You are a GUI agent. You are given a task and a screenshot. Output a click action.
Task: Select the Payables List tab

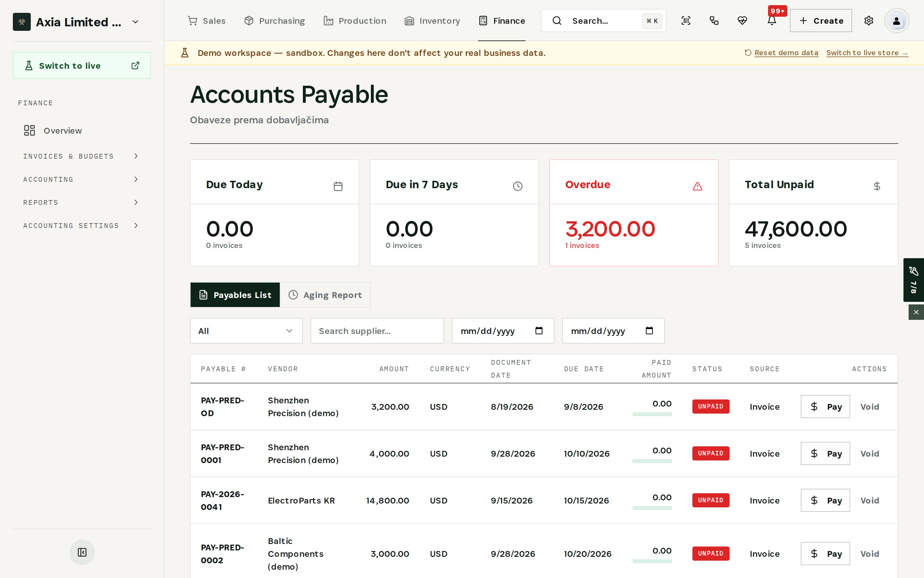[x=235, y=295]
